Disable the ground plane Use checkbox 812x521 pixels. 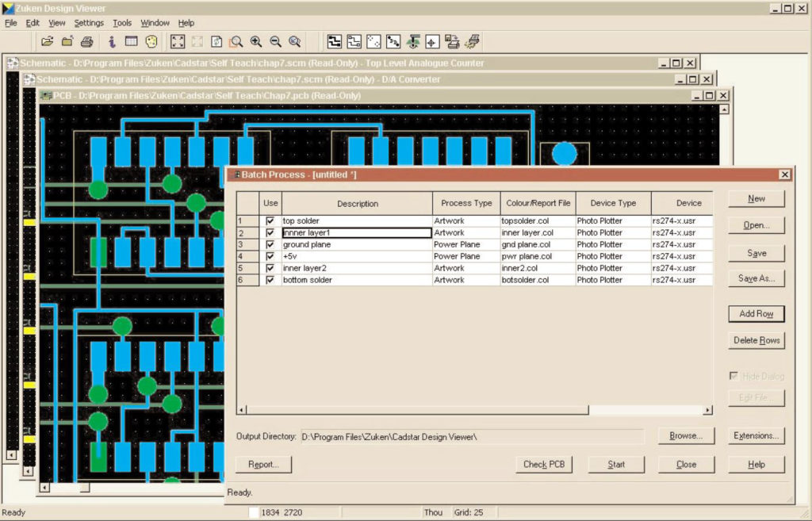[x=270, y=244]
